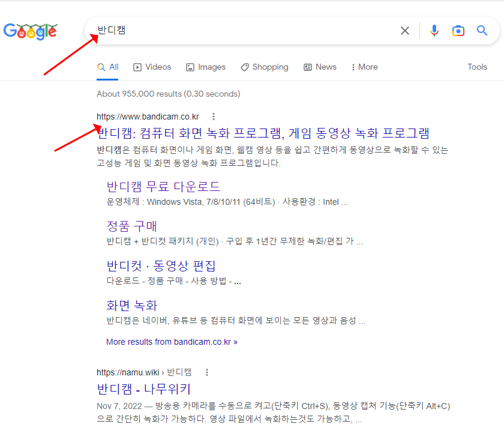504x427 pixels.
Task: Open the 화면 녹화 sitelink
Action: 132,306
